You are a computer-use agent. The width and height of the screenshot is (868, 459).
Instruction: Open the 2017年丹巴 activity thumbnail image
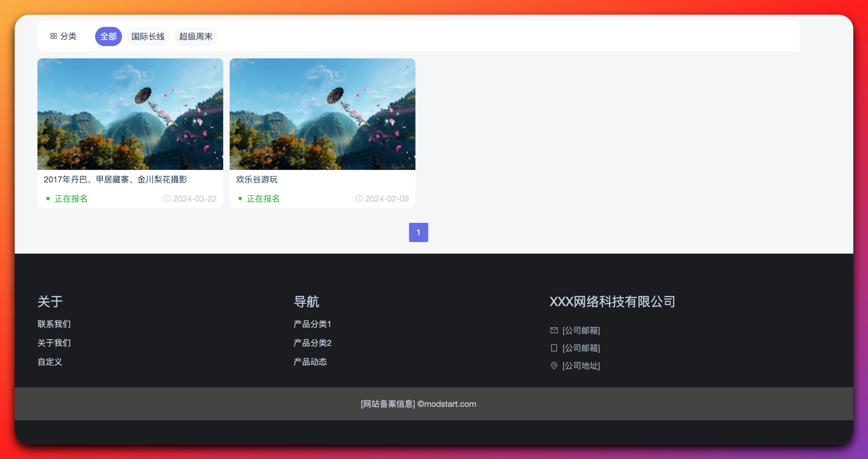pos(130,114)
